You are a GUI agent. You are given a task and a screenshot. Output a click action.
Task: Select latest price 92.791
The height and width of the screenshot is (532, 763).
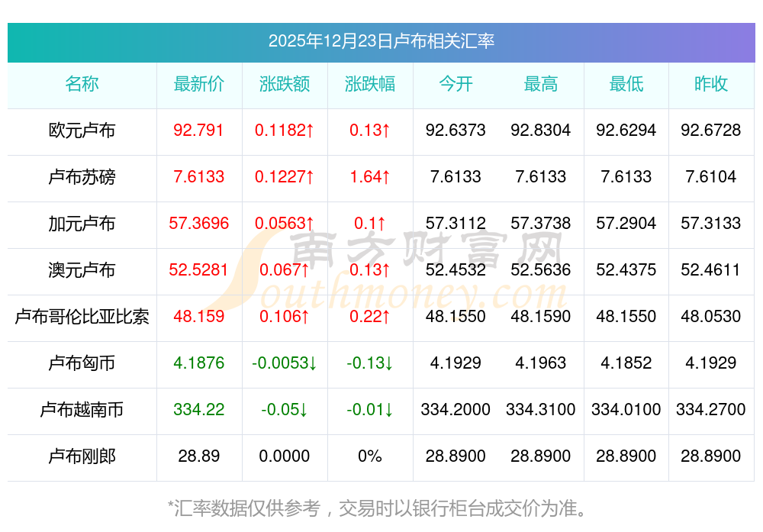(x=198, y=130)
